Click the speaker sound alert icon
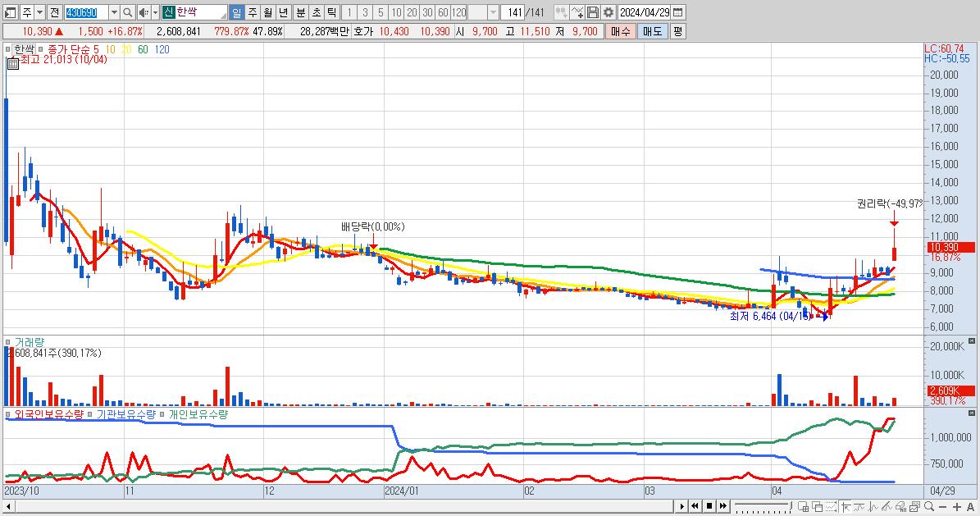This screenshot has height=516, width=980. (144, 12)
